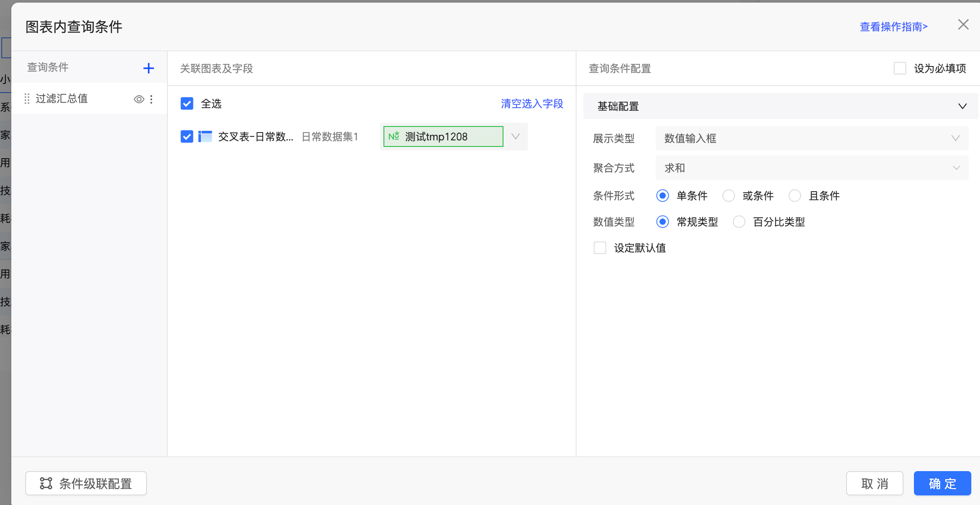
Task: Click the 确定 button
Action: coord(942,483)
